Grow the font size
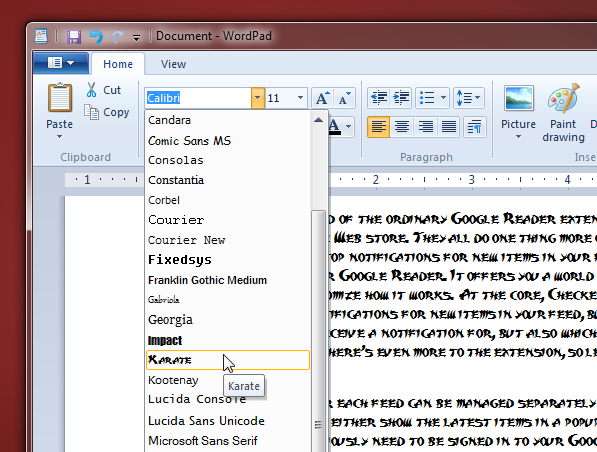The width and height of the screenshot is (597, 452). tap(322, 98)
